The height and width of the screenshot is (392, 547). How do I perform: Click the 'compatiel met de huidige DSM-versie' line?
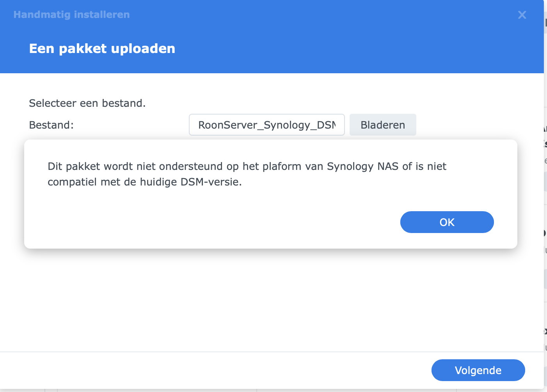coord(145,182)
